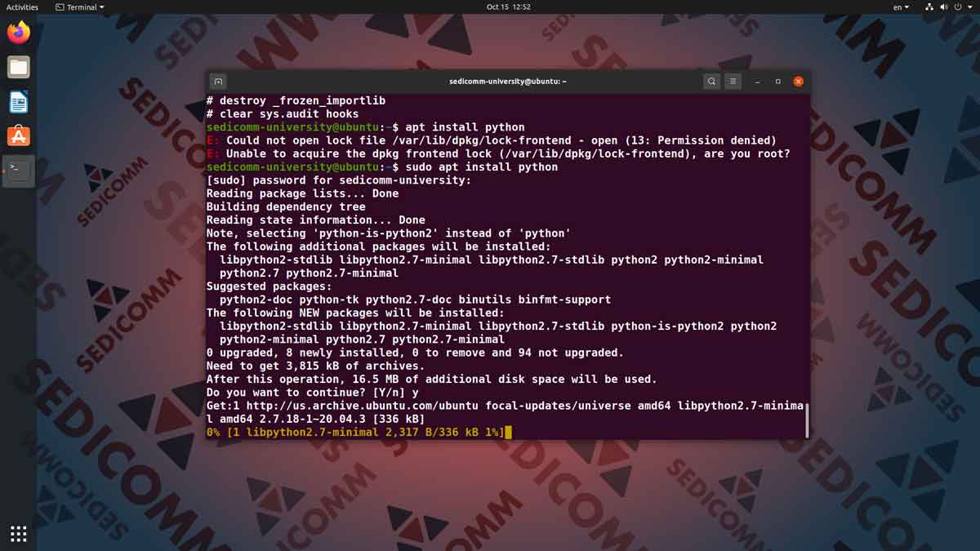Open the system menu arrow
The width and height of the screenshot is (980, 551).
pyautogui.click(x=969, y=7)
